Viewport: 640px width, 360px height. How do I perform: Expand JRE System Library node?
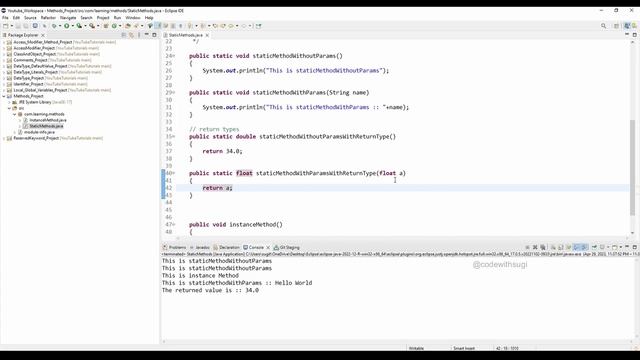point(9,102)
